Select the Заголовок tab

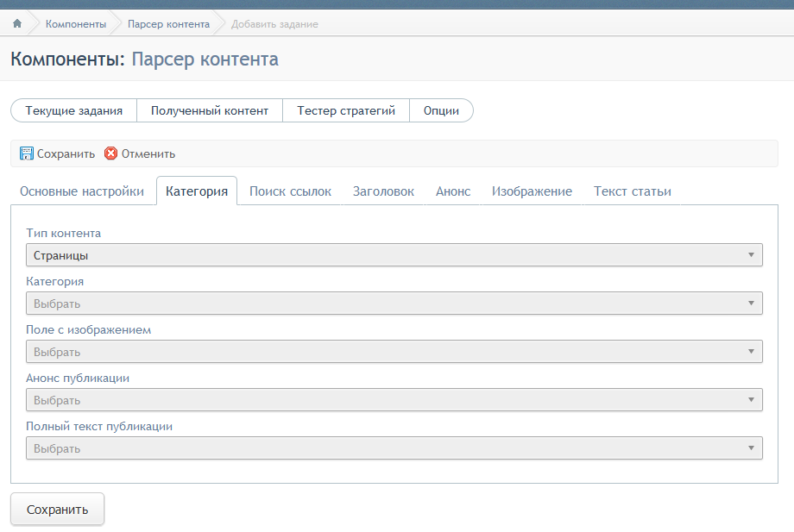pyautogui.click(x=383, y=191)
